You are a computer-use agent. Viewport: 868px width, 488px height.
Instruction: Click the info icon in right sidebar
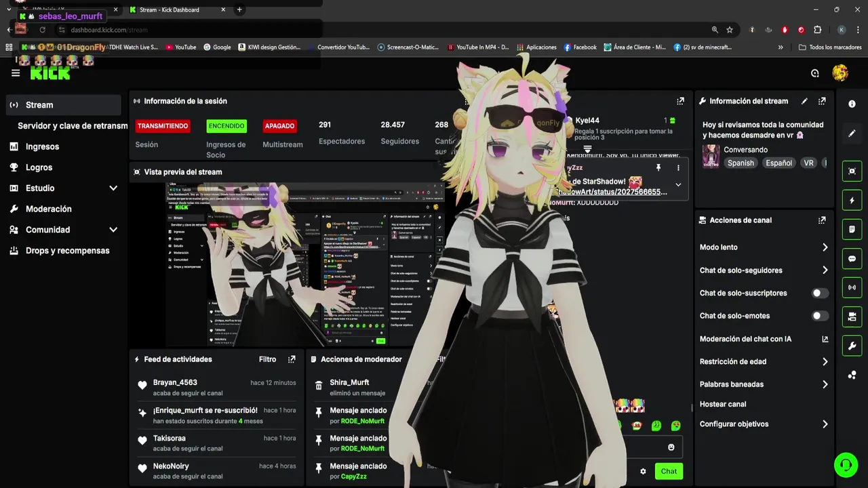coord(852,104)
